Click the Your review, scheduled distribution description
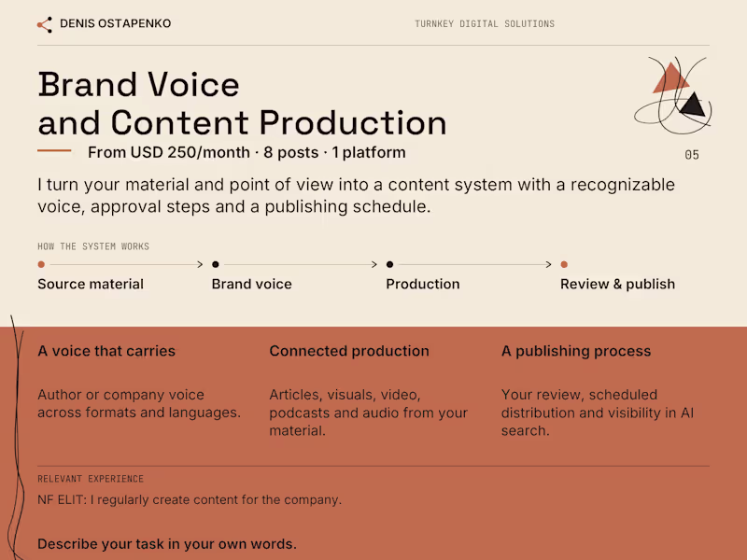The height and width of the screenshot is (560, 747). [598, 413]
